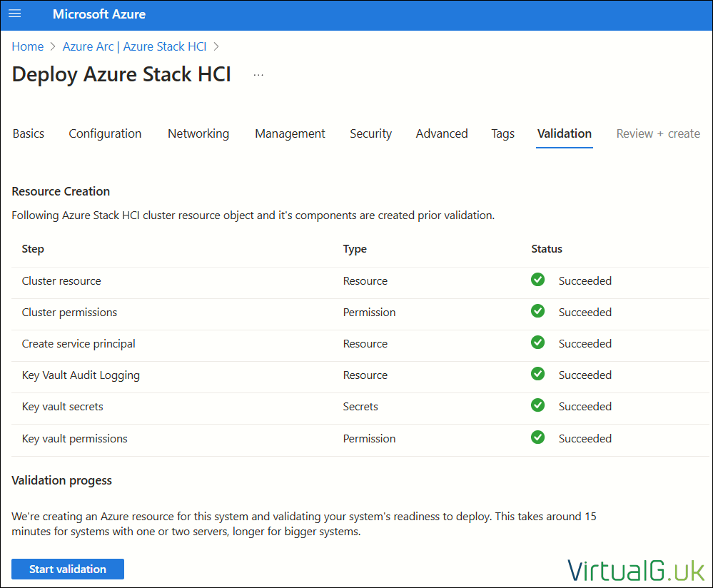Click Create service principal success checkmark
The height and width of the screenshot is (588, 713).
537,343
